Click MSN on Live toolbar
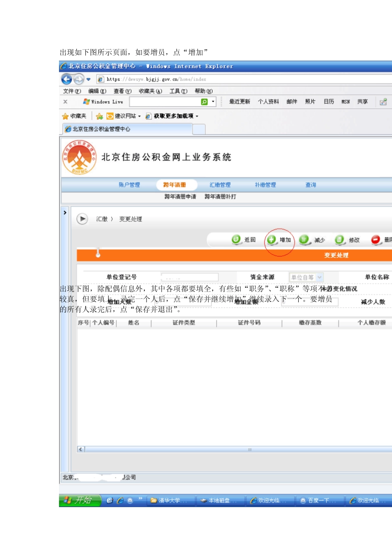392x555 pixels. tap(345, 102)
